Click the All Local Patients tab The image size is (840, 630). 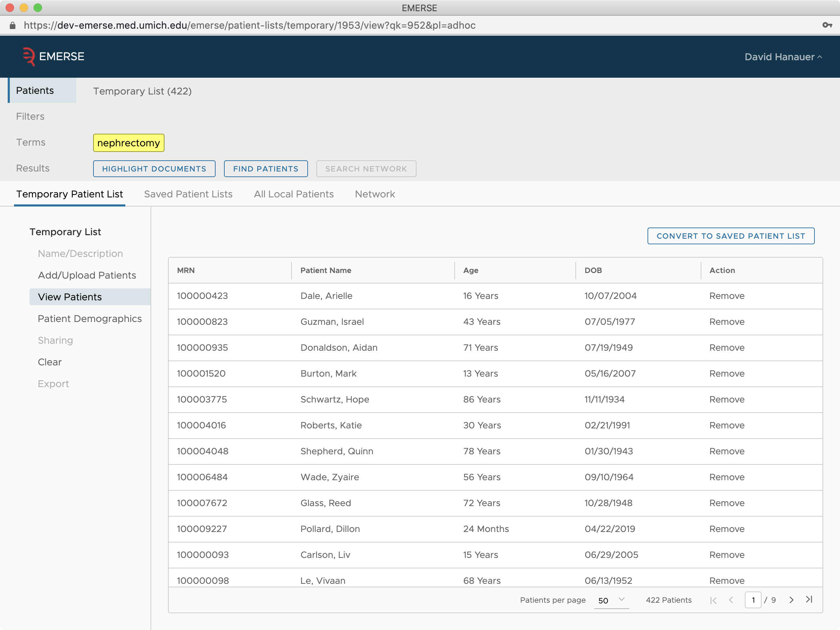294,194
